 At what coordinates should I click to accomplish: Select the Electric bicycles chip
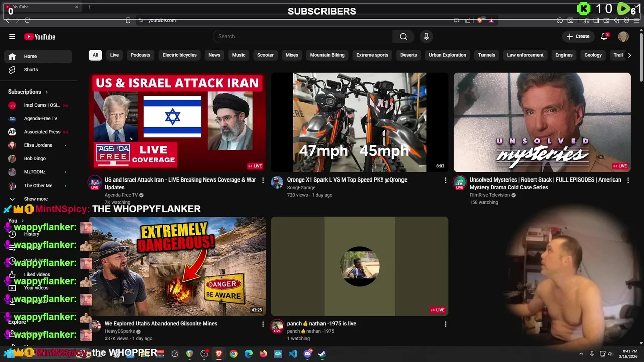coord(180,55)
